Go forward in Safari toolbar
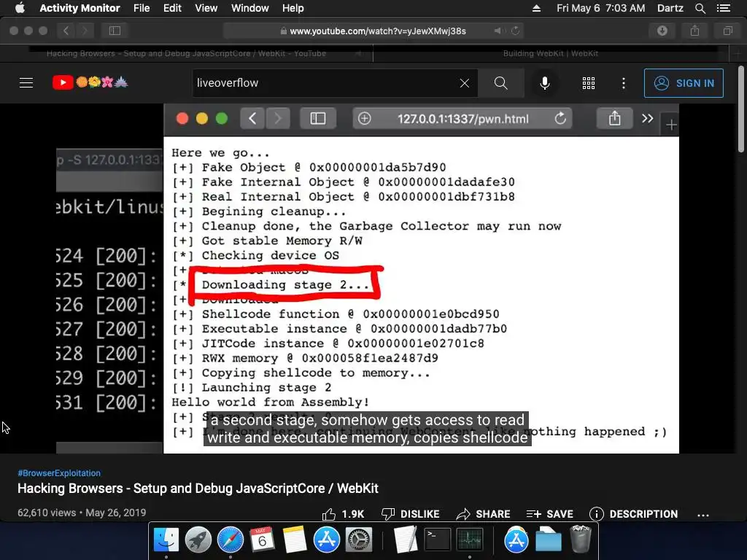The width and height of the screenshot is (747, 560). click(x=85, y=31)
